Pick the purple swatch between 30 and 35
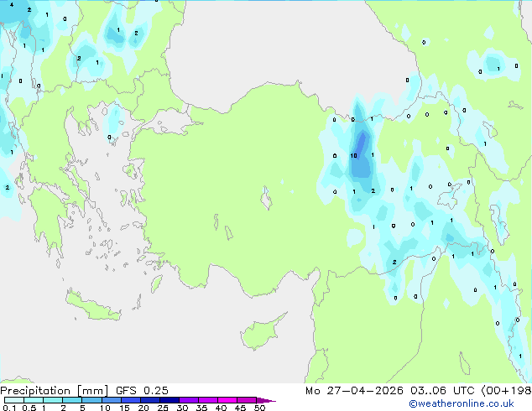532x411 pixels. tap(189, 400)
